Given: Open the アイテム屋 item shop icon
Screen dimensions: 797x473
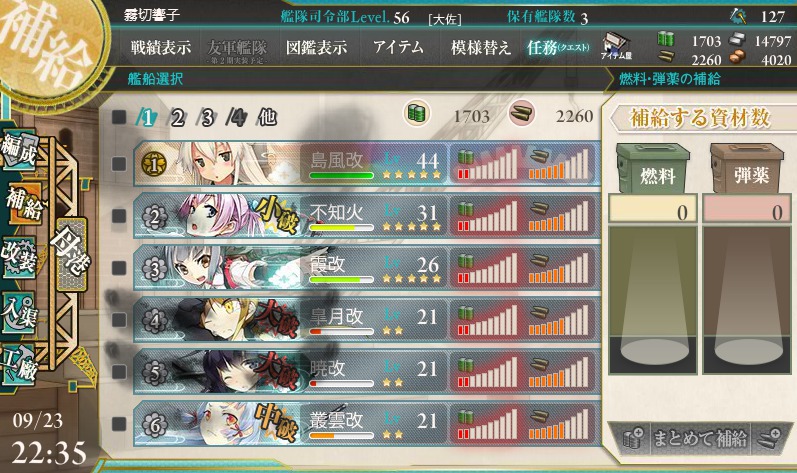Looking at the screenshot, I should [616, 47].
